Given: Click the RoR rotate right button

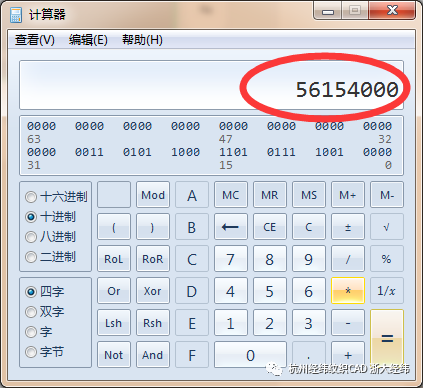Looking at the screenshot, I should (x=153, y=259).
